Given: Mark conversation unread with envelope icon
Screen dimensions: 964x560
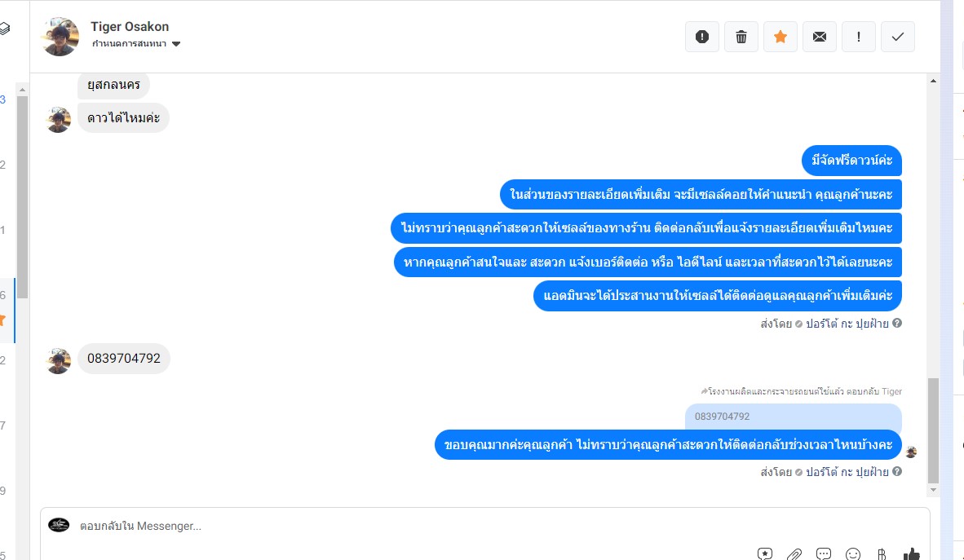Looking at the screenshot, I should 820,37.
